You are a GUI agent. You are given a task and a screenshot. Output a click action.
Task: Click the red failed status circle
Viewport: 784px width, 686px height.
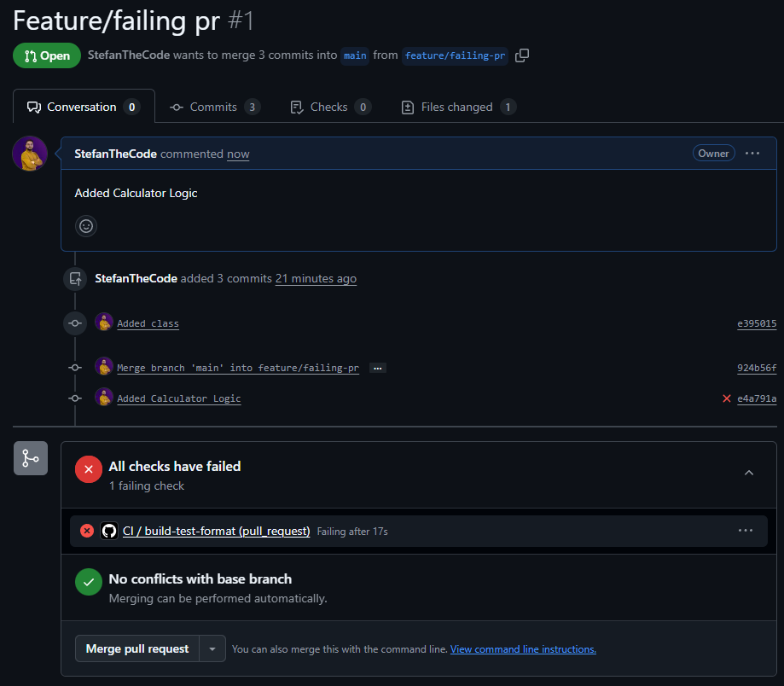88,468
